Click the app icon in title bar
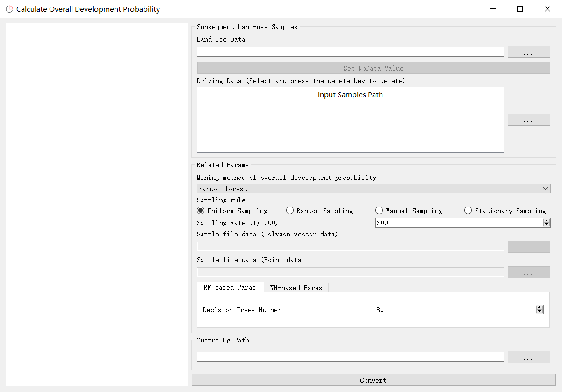562x392 pixels. (x=9, y=9)
